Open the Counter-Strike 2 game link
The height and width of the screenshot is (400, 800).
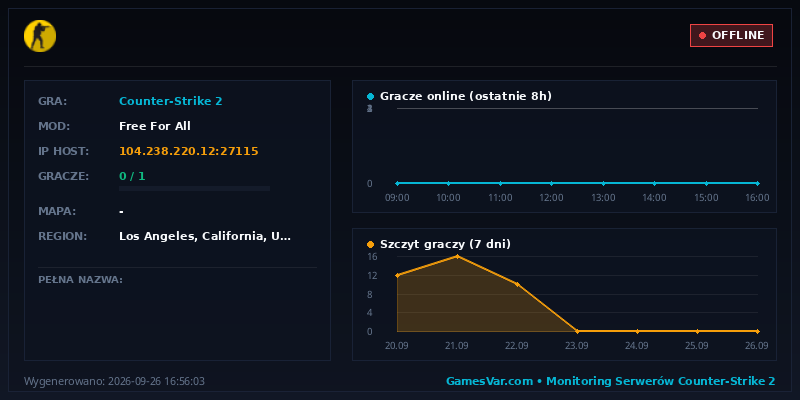click(170, 101)
